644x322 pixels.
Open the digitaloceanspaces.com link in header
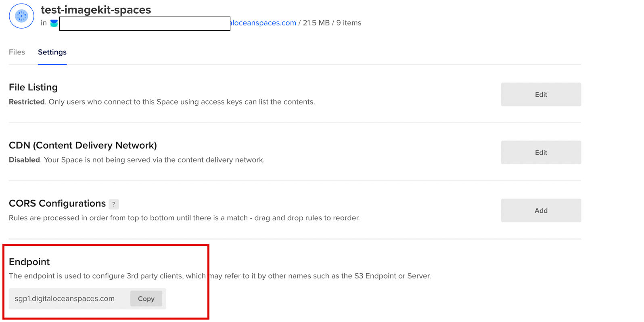coord(263,23)
